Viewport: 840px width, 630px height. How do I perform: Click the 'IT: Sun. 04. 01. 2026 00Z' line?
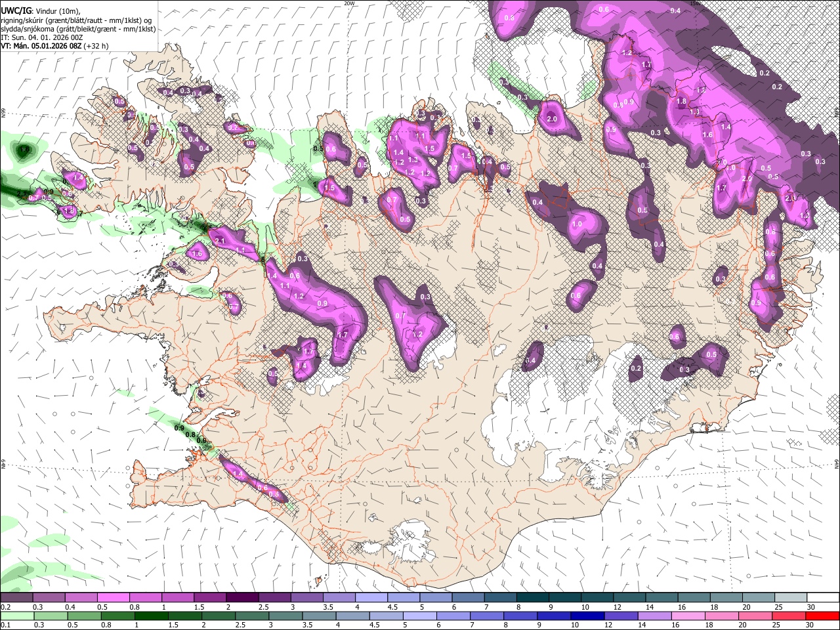42,37
